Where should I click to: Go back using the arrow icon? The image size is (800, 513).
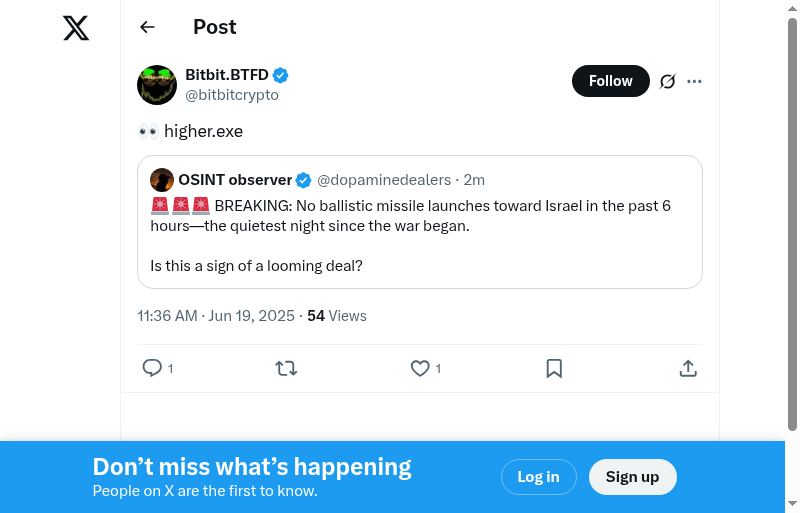(148, 27)
